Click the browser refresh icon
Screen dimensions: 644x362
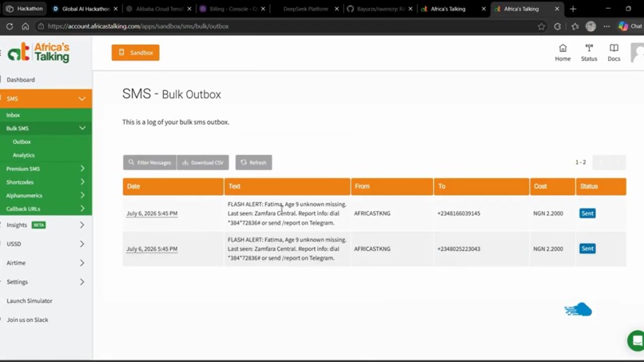pos(10,26)
